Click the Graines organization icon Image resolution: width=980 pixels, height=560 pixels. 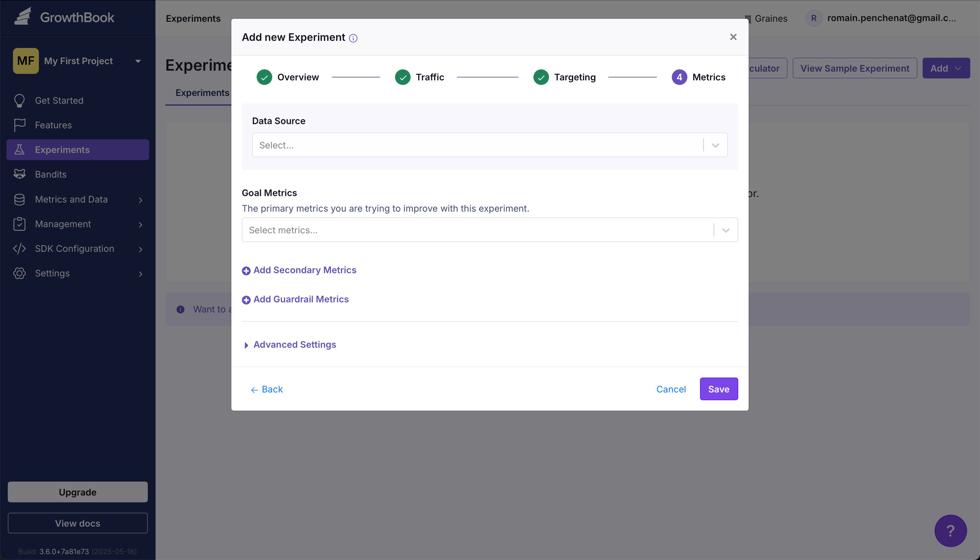pos(748,18)
